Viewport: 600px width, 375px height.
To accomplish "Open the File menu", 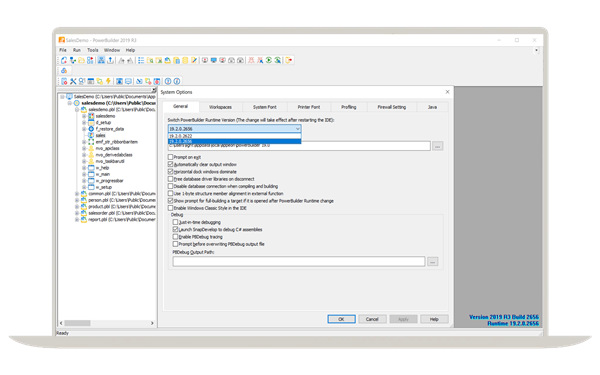I will pos(63,50).
